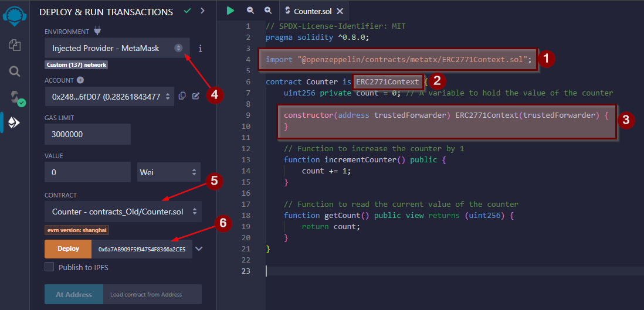
Task: Open the Search in files sidebar icon
Action: click(x=15, y=71)
